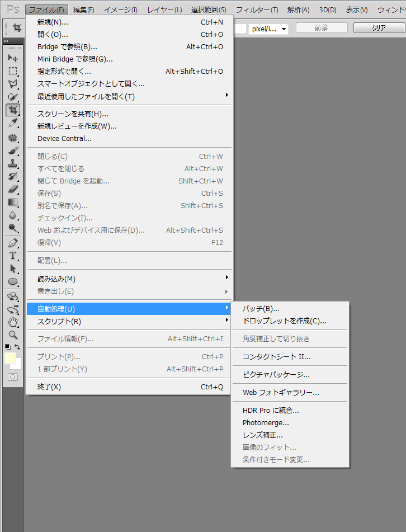Open the 選択範囲(S) menu
This screenshot has height=532, width=406.
(x=209, y=10)
